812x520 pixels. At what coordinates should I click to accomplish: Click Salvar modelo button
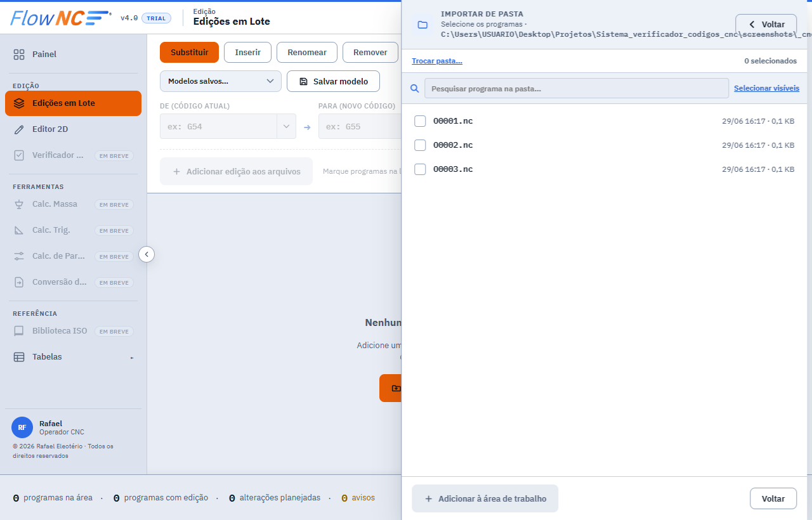(333, 81)
